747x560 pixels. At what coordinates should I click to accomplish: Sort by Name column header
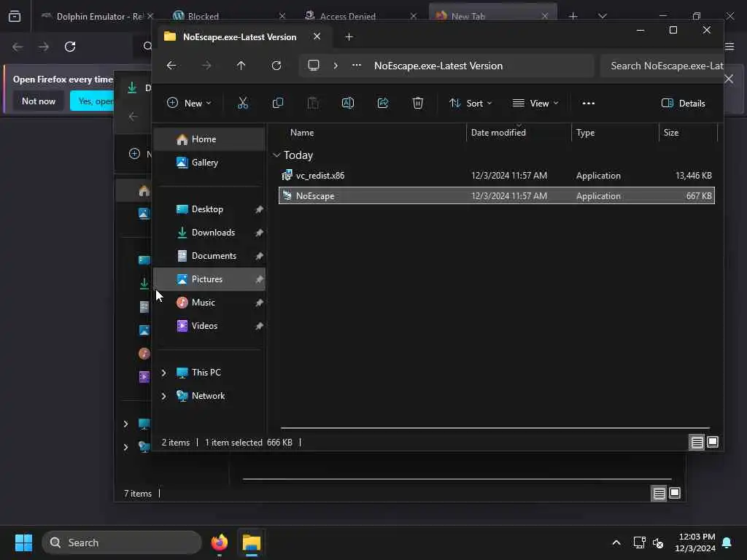[x=302, y=133]
